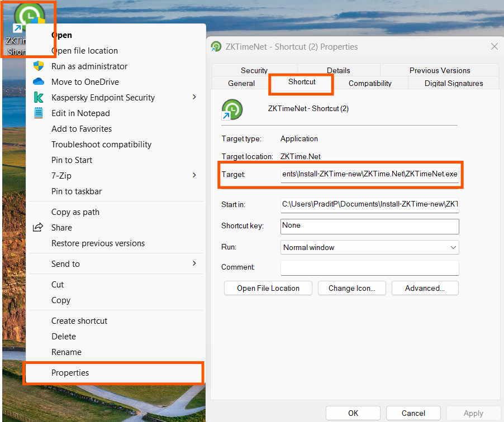Switch to the Details tab
The height and width of the screenshot is (422, 504).
[339, 70]
